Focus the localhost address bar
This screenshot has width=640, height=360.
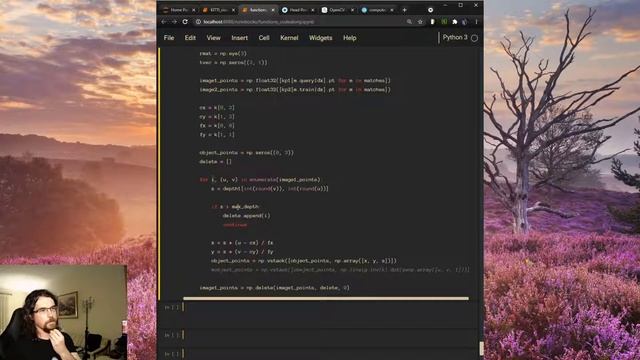pyautogui.click(x=300, y=22)
